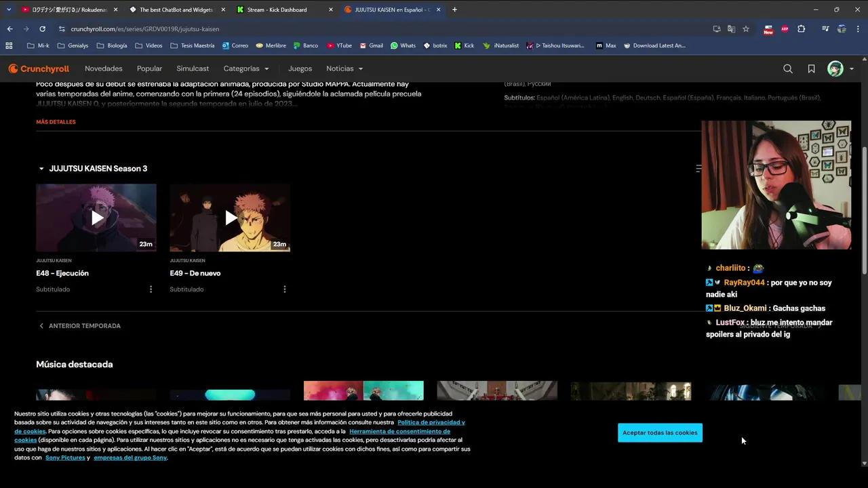The height and width of the screenshot is (488, 868).
Task: Open the Correo bookmark
Action: [x=235, y=45]
